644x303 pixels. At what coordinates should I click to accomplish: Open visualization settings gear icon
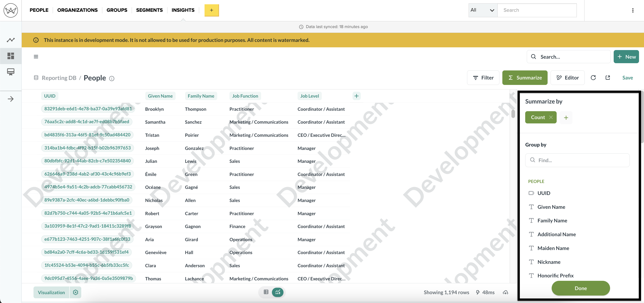76,292
